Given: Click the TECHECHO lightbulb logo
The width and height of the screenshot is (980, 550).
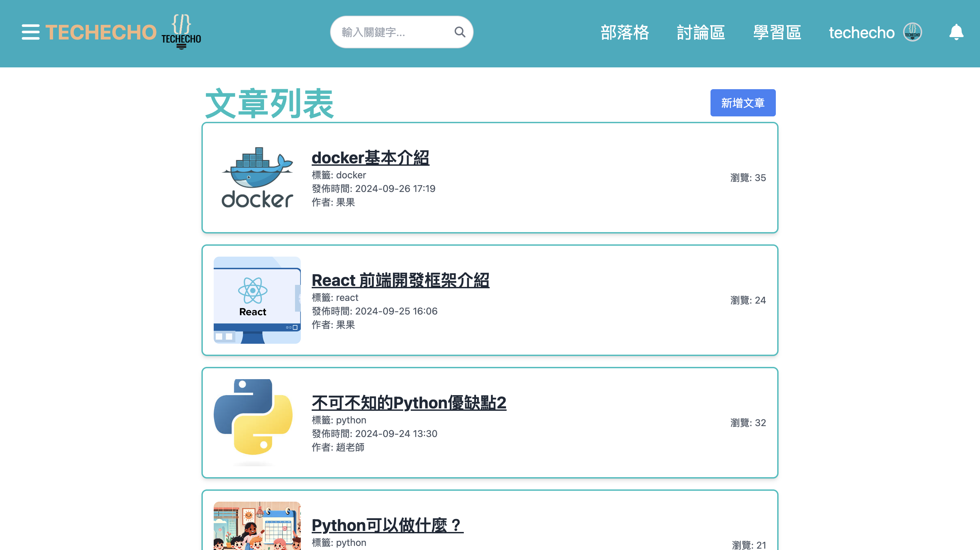Looking at the screenshot, I should (x=181, y=32).
